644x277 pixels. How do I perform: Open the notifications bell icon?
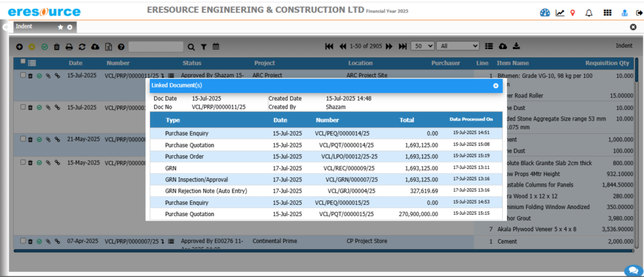tap(589, 13)
